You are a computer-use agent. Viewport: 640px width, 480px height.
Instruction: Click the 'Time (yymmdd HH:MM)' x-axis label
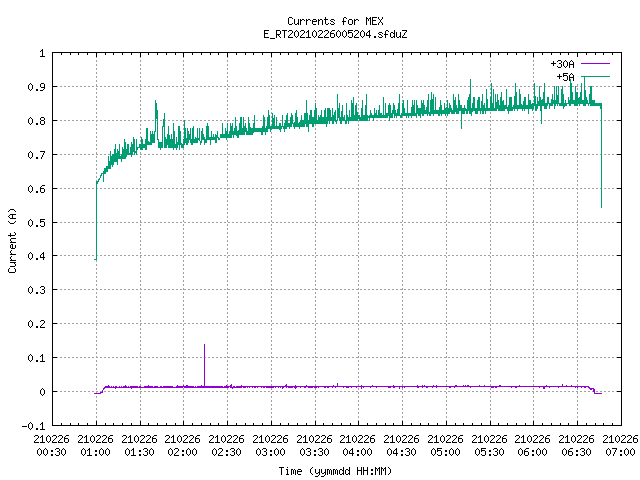pyautogui.click(x=335, y=471)
